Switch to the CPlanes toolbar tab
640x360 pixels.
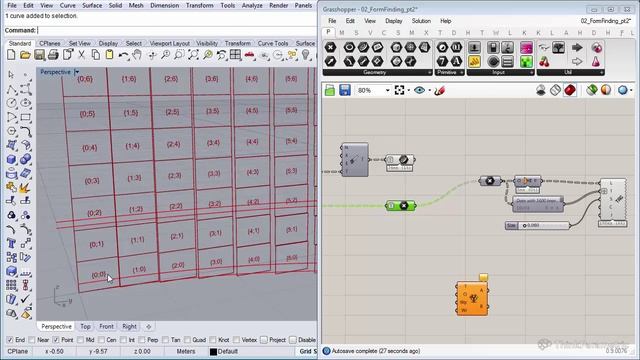tap(49, 43)
